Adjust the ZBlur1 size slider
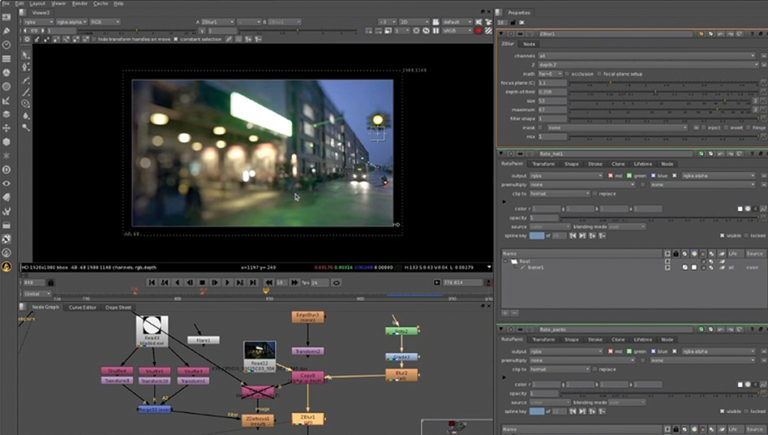This screenshot has height=435, width=768. click(660, 101)
